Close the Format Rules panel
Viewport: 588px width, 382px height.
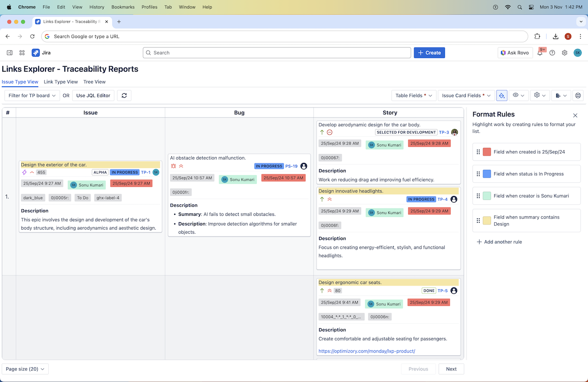(x=575, y=115)
